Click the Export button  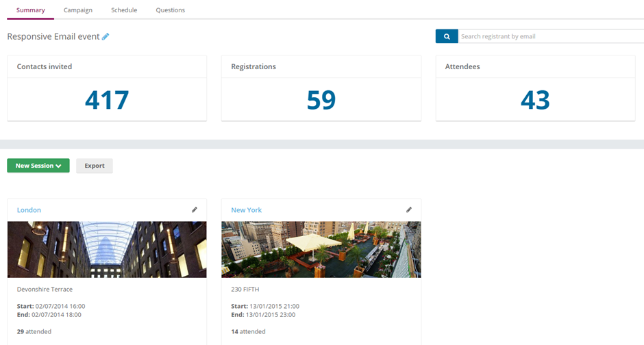tap(95, 166)
